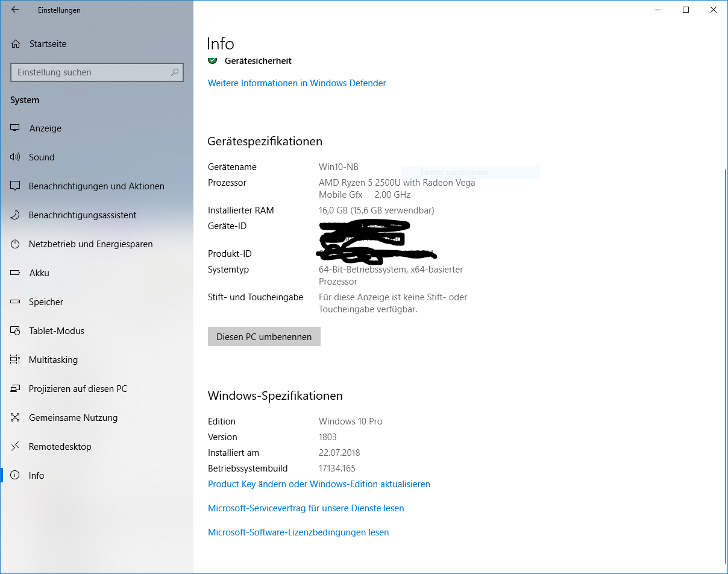Click the Remotedesktop icon

point(16,446)
